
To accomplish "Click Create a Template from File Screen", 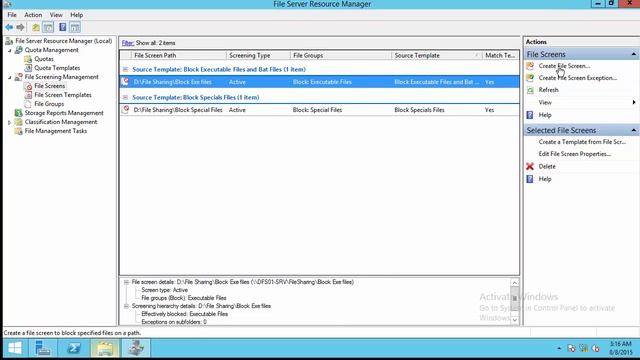I will 582,142.
